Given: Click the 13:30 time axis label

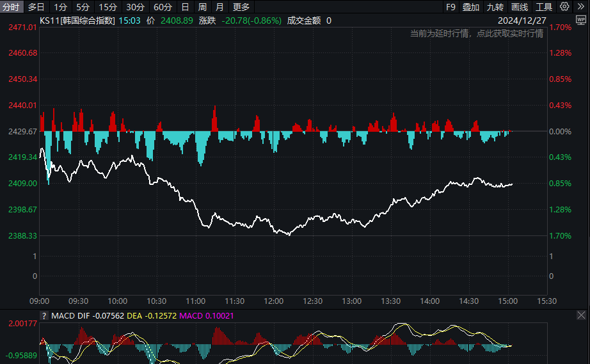Looking at the screenshot, I should [390, 301].
